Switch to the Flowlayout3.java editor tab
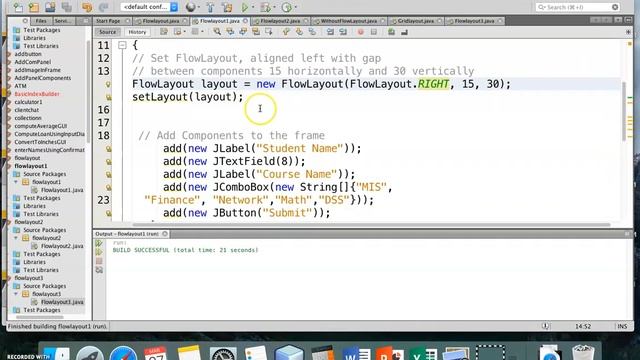The image size is (640, 360). pos(474,21)
